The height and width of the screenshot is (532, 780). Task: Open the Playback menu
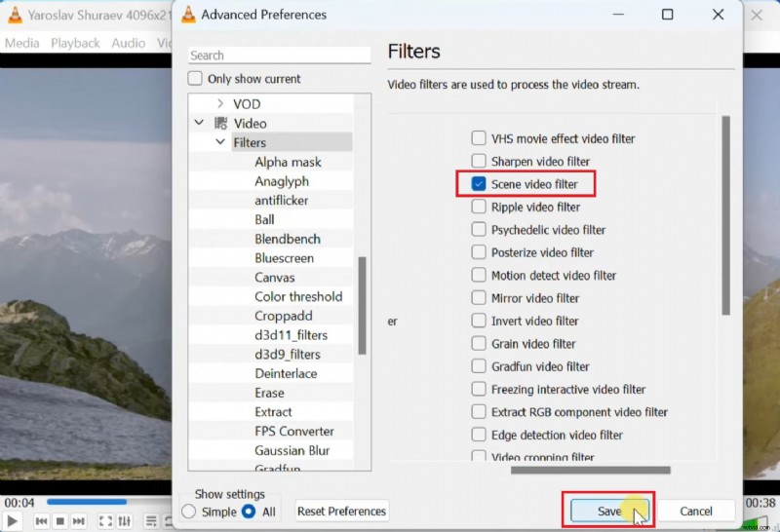pos(75,43)
